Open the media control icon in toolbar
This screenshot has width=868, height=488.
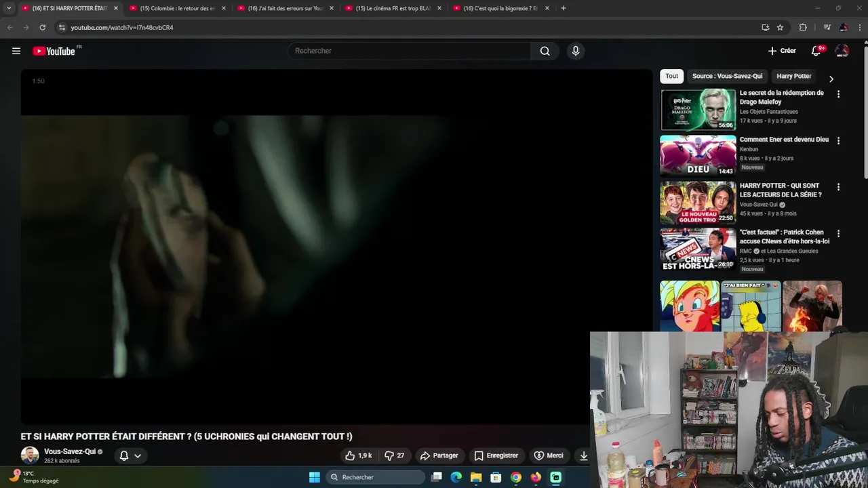point(827,27)
